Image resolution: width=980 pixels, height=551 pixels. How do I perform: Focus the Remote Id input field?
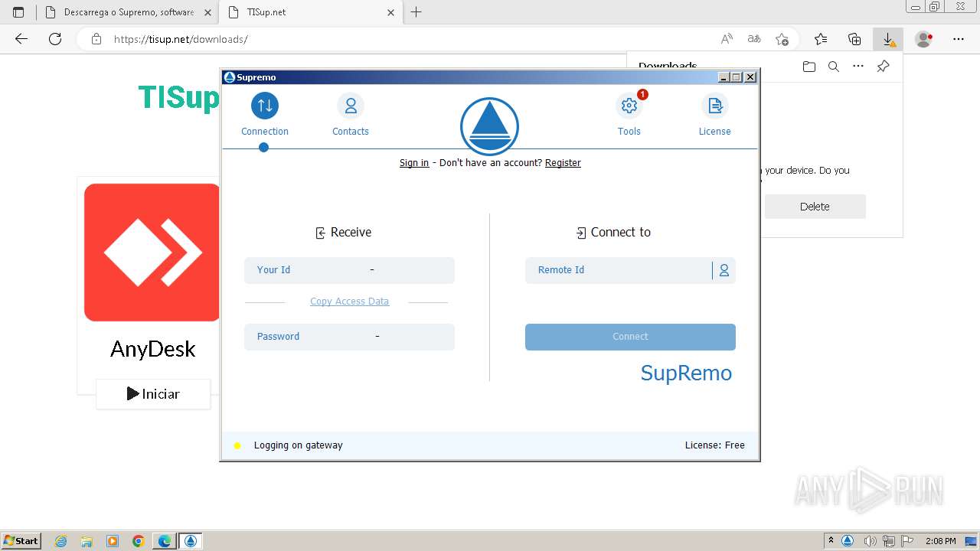[618, 270]
